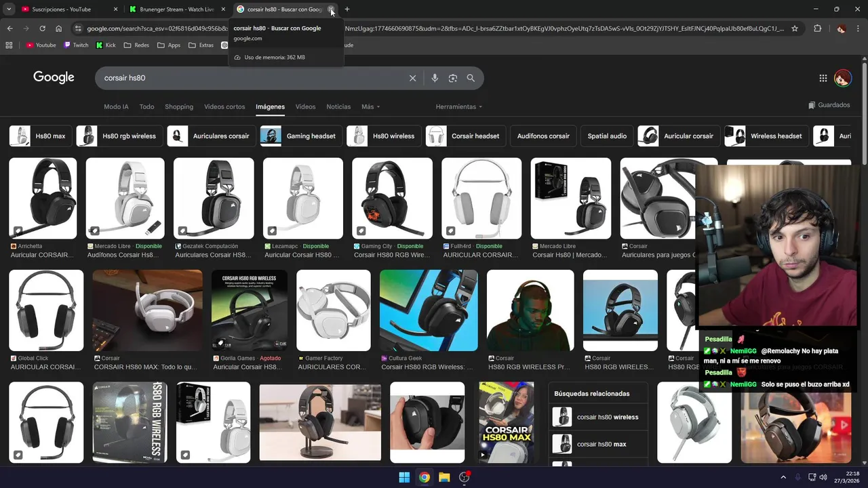868x488 pixels.
Task: Open the Google apps grid
Action: [823, 78]
